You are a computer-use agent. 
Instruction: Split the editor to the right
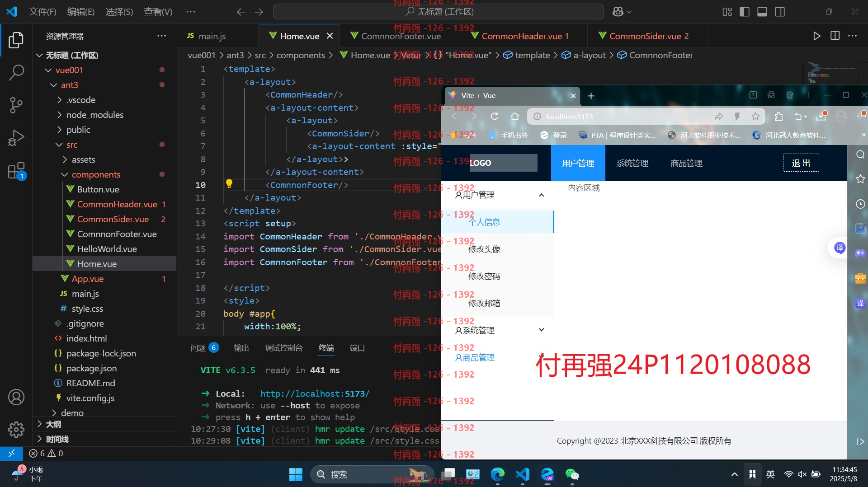[x=835, y=36]
